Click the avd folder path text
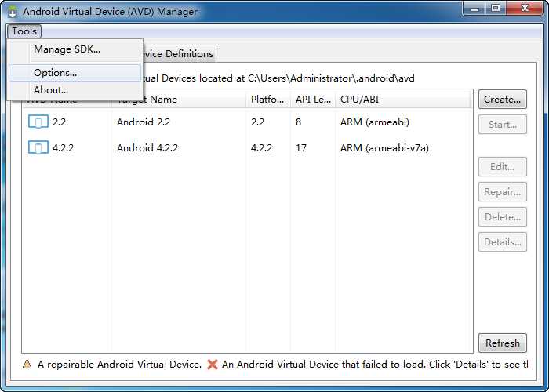 coord(331,78)
